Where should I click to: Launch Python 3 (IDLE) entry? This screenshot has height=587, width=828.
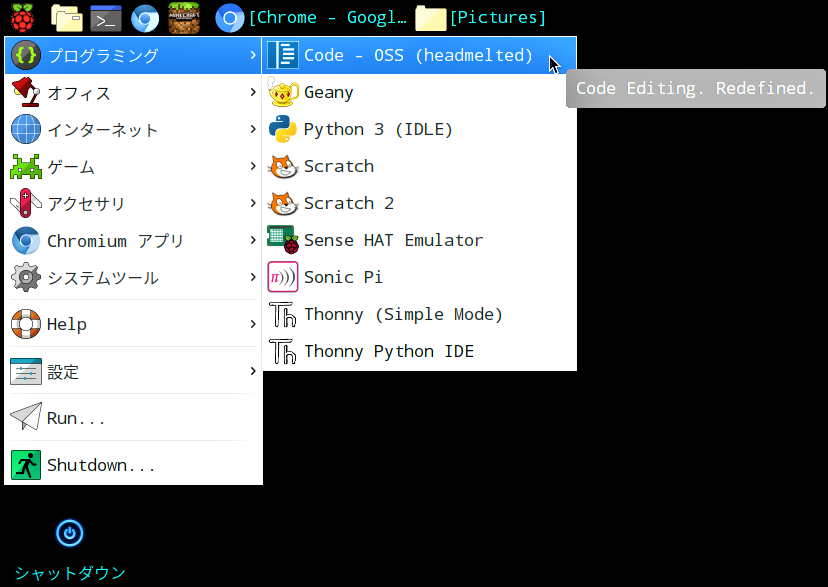point(419,129)
